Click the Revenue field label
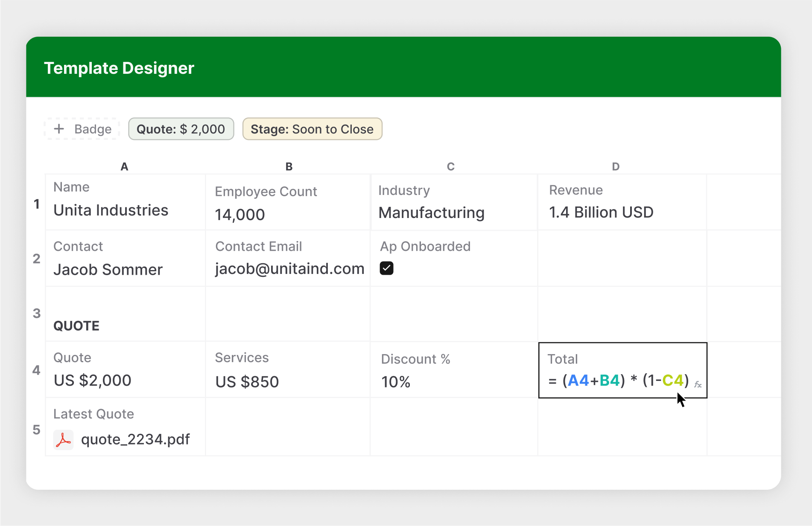812x526 pixels. [x=576, y=190]
